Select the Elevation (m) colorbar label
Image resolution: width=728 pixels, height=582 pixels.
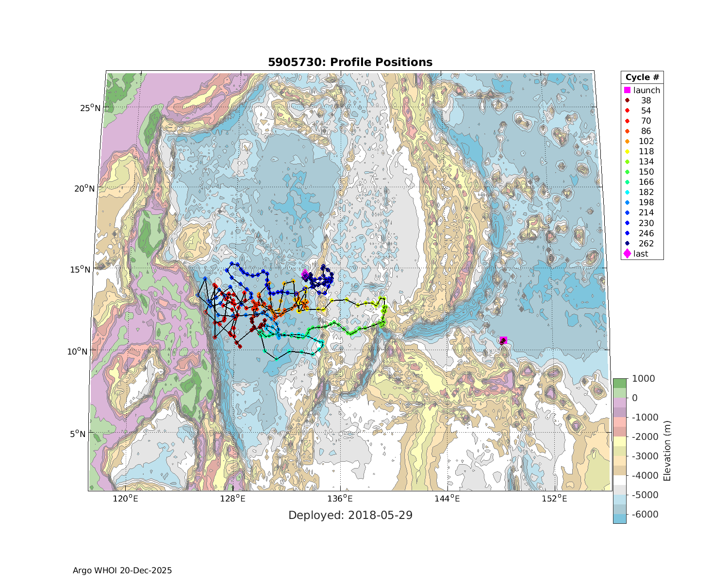(x=667, y=451)
